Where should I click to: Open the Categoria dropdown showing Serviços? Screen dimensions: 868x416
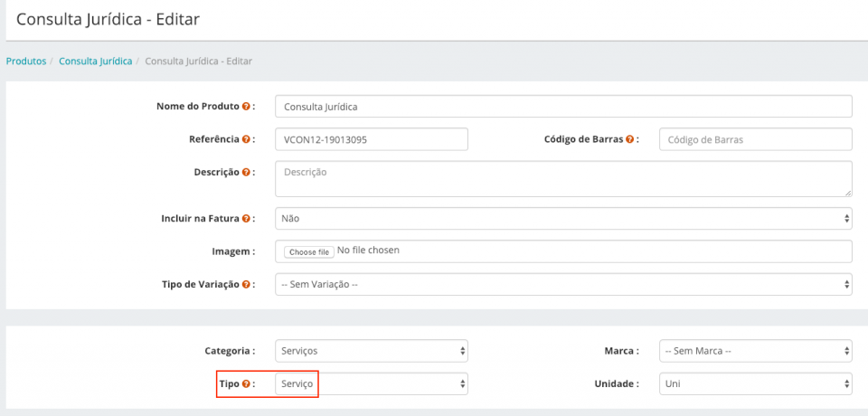371,351
